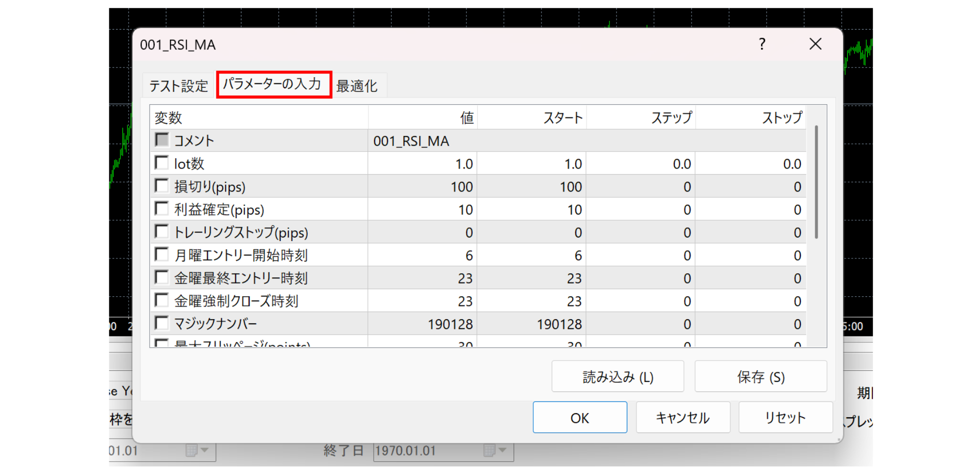Screen dimensions: 980x475
Task: Reset parameters with リセット button
Action: (x=785, y=417)
